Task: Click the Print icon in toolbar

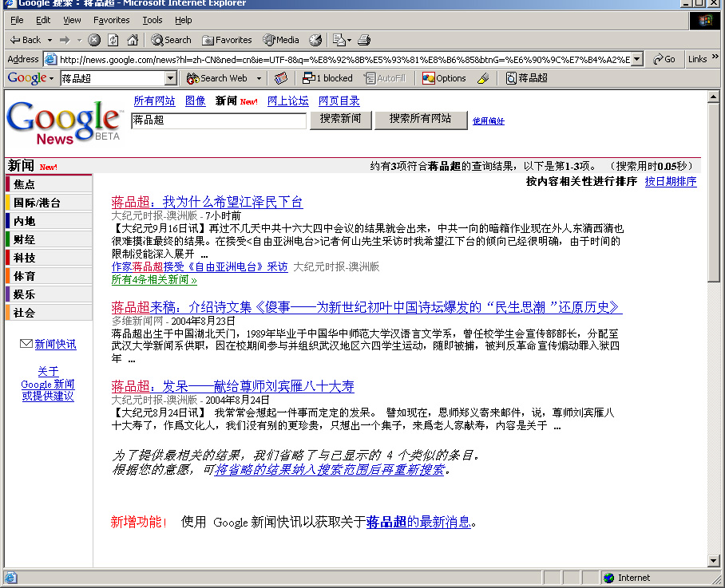Action: tap(364, 40)
